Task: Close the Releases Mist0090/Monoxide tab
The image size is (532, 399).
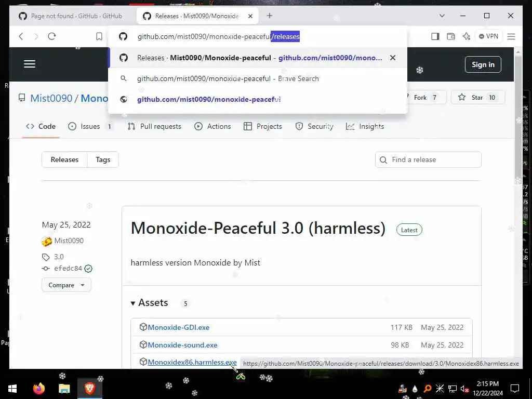Action: point(250,16)
